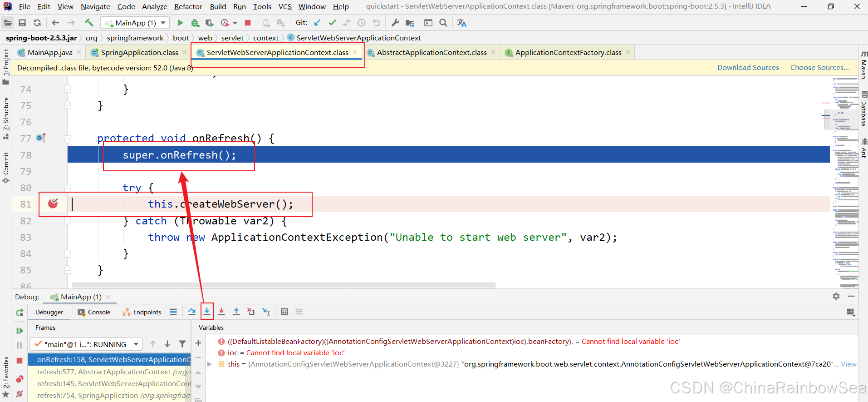Switch to the MainApp.java editor tab

coord(50,52)
